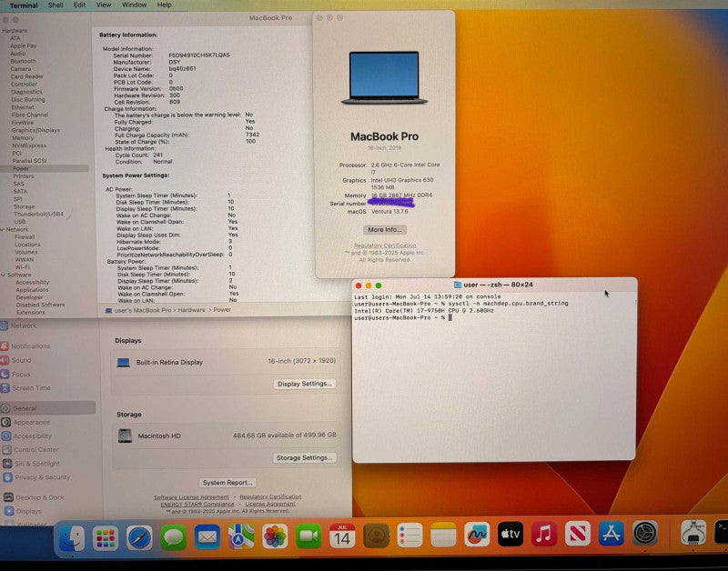Select Thunderbolt/USB4 in System Information sidebar
Screen dimensions: 728x571
pos(38,215)
